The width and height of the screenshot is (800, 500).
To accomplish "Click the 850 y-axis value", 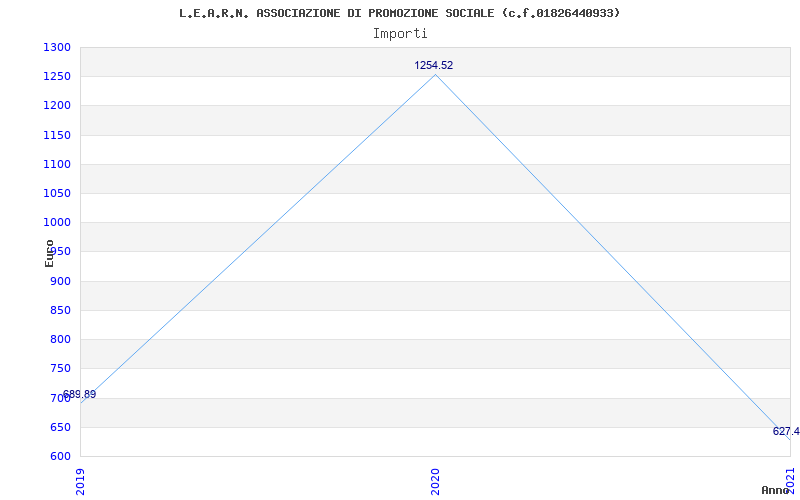I will pyautogui.click(x=60, y=310).
